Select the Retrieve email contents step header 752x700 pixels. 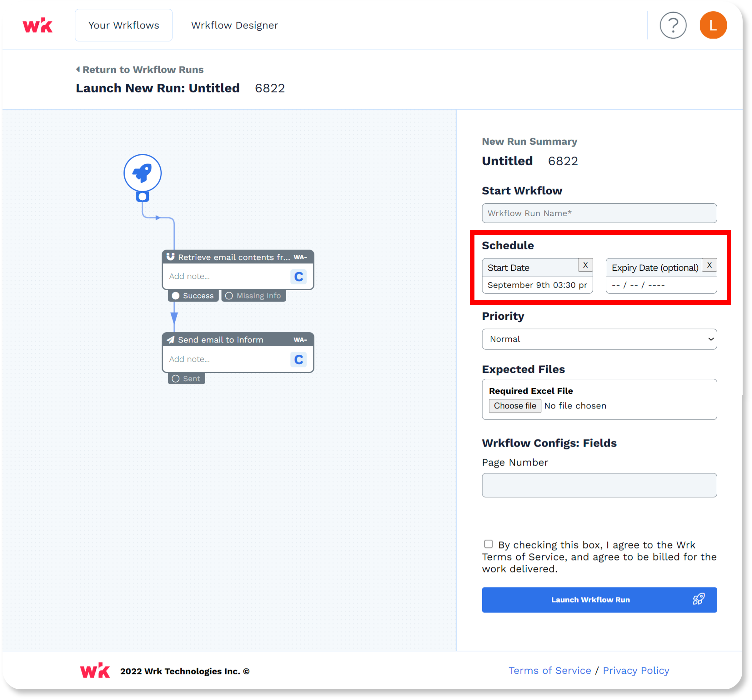pyautogui.click(x=238, y=257)
